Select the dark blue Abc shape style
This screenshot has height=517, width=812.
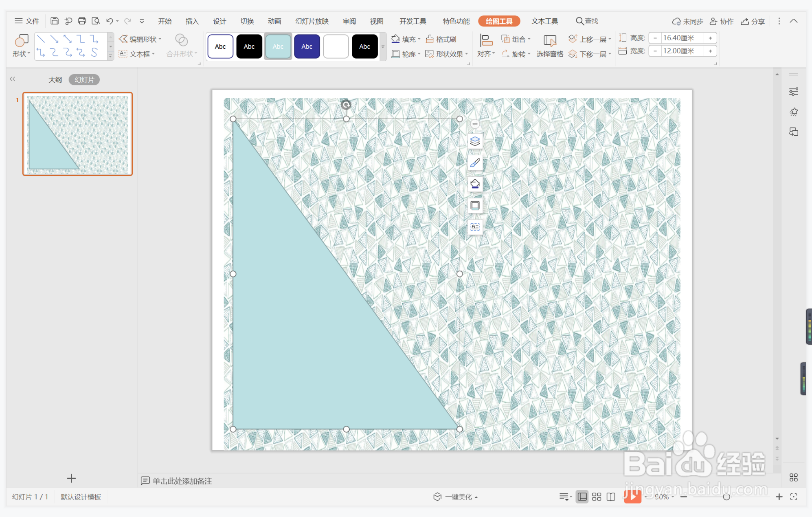click(307, 46)
